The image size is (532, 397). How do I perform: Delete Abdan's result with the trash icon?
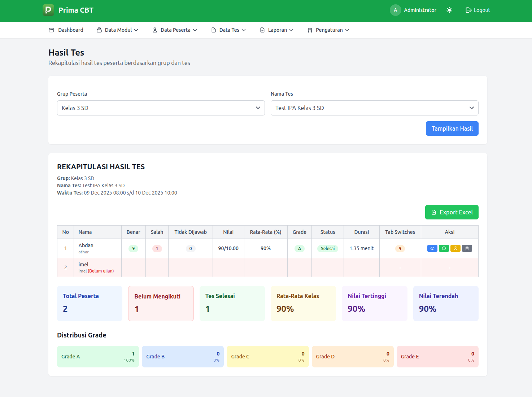point(467,248)
